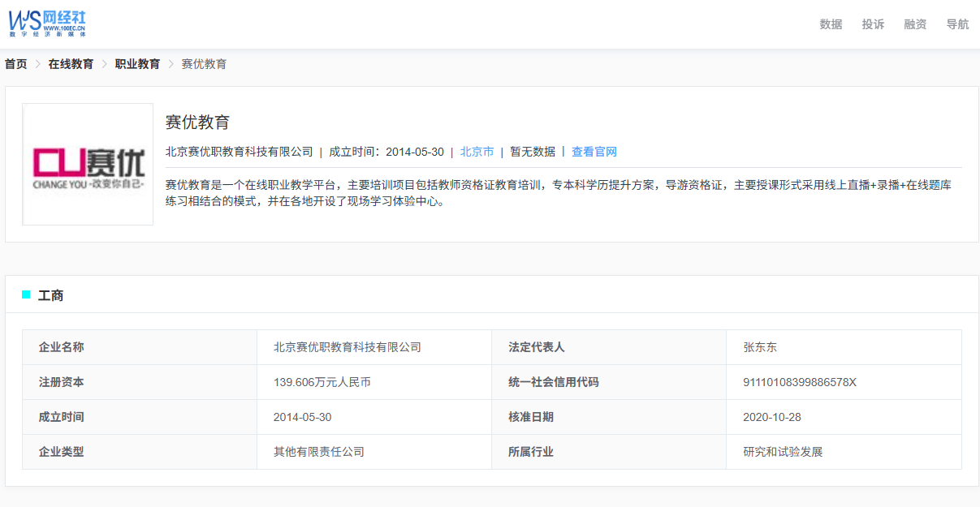Click the 注册资本 table label
980x507 pixels.
[x=61, y=382]
